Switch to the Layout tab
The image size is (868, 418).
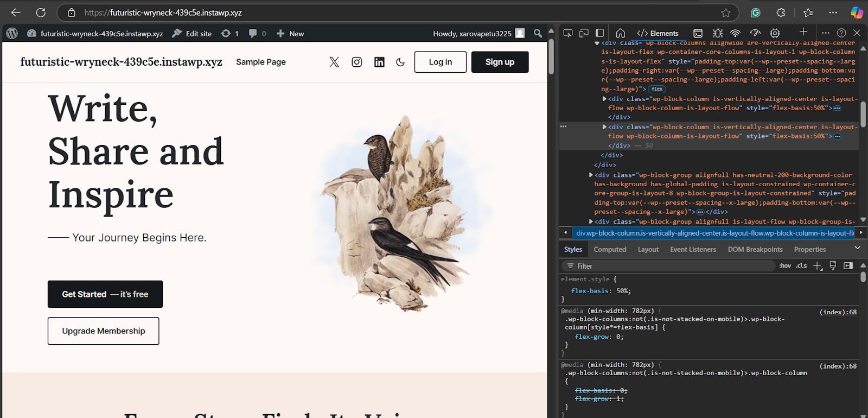(648, 250)
